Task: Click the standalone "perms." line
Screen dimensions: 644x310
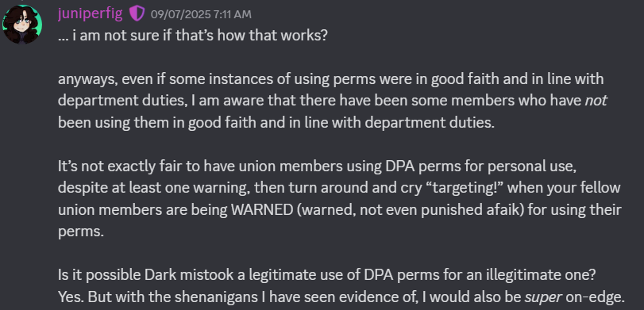Action: click(x=81, y=232)
